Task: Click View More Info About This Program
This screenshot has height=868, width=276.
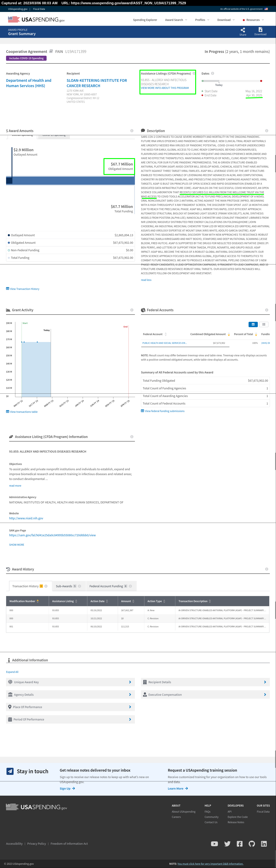Action: click(x=165, y=88)
